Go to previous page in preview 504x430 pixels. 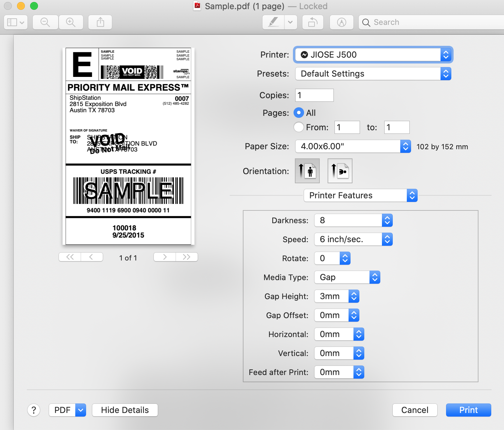92,257
